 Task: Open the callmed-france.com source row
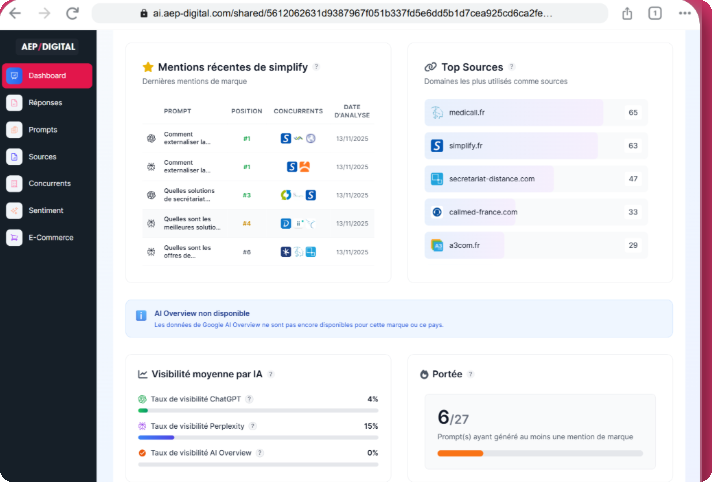pos(536,212)
